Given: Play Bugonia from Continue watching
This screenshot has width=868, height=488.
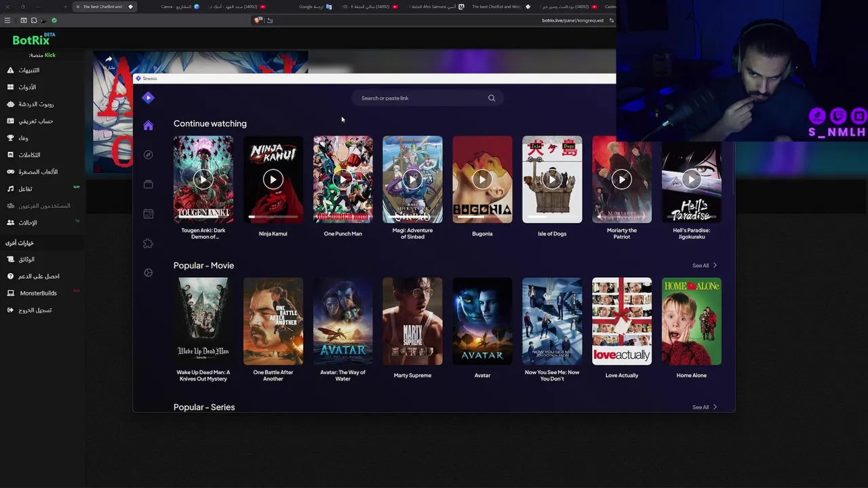Looking at the screenshot, I should point(482,180).
